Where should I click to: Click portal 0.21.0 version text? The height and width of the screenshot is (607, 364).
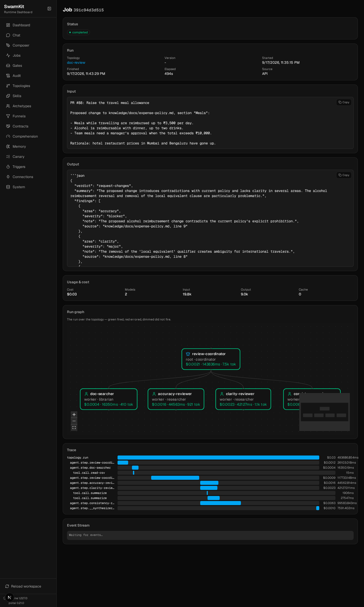click(16, 603)
